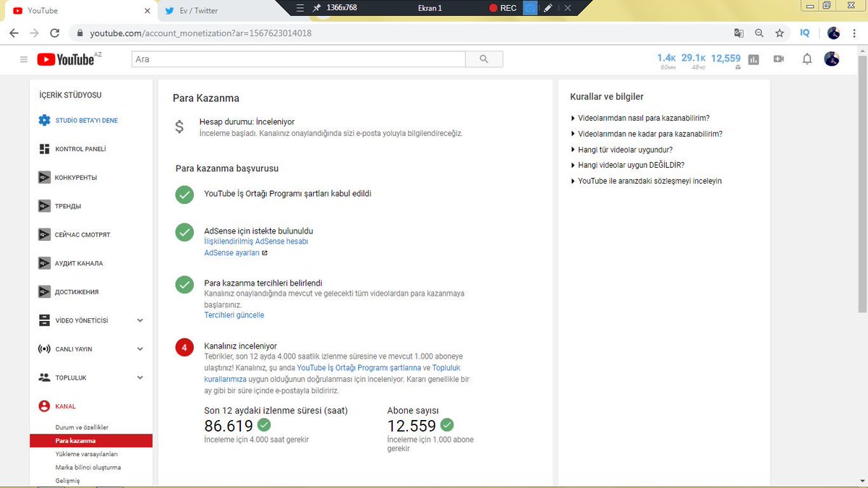Open the İlişkilendirilmiş AdSense hesabı link
This screenshot has height=488, width=868.
[x=256, y=241]
